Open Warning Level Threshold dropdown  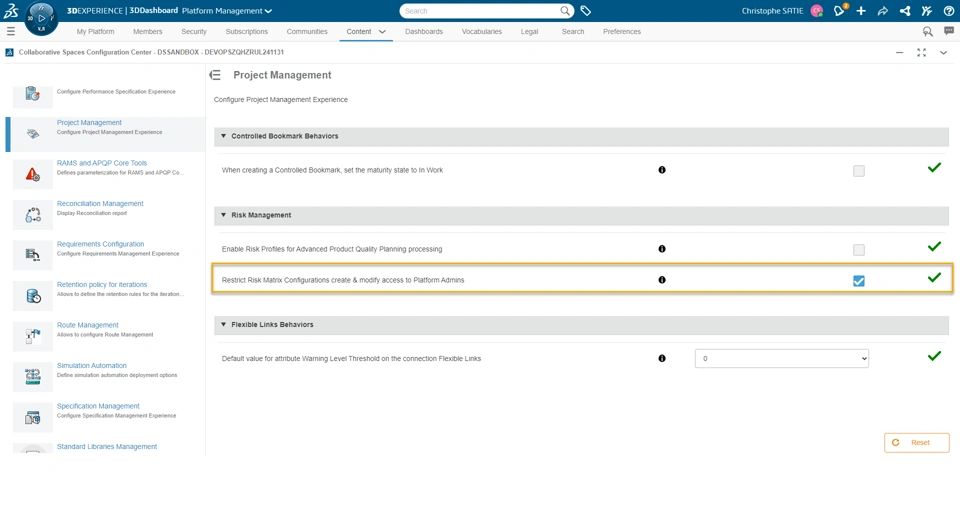click(782, 359)
